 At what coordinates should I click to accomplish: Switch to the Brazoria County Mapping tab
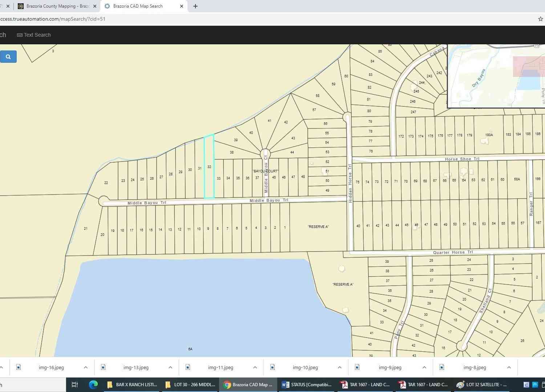point(57,6)
